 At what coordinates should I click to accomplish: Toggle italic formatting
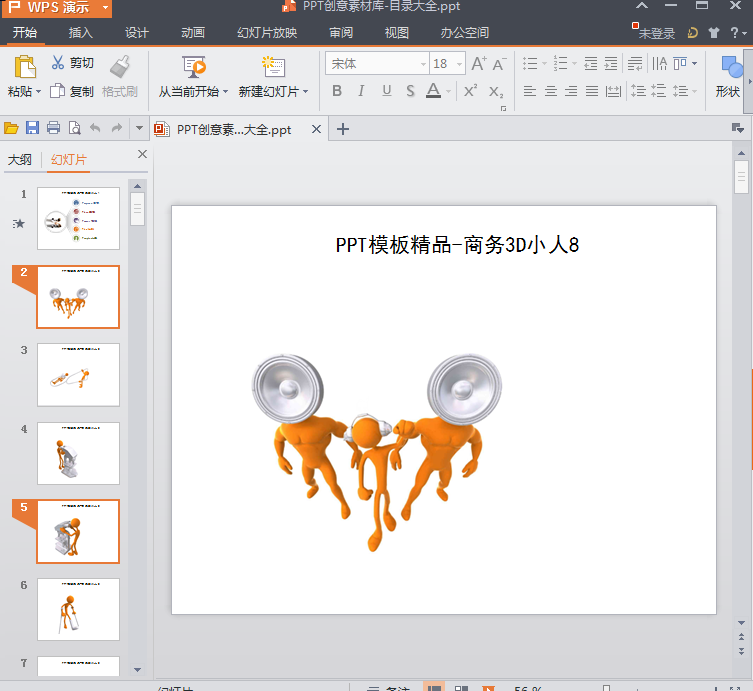362,91
